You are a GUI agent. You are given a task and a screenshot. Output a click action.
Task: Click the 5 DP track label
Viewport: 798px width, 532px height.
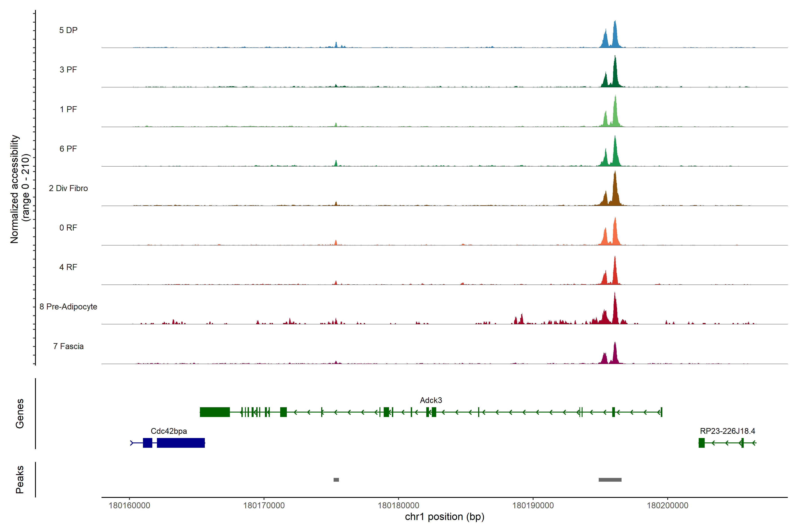pyautogui.click(x=68, y=30)
